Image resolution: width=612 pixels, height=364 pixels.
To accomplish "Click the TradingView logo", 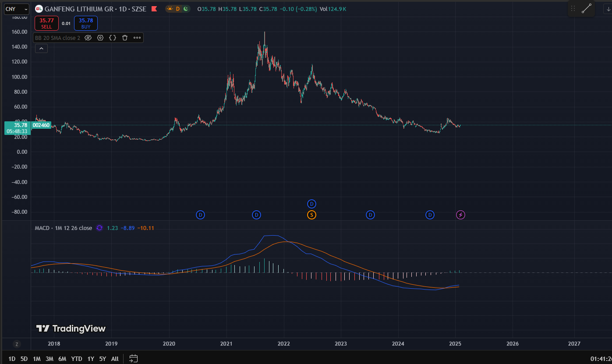I will click(71, 329).
